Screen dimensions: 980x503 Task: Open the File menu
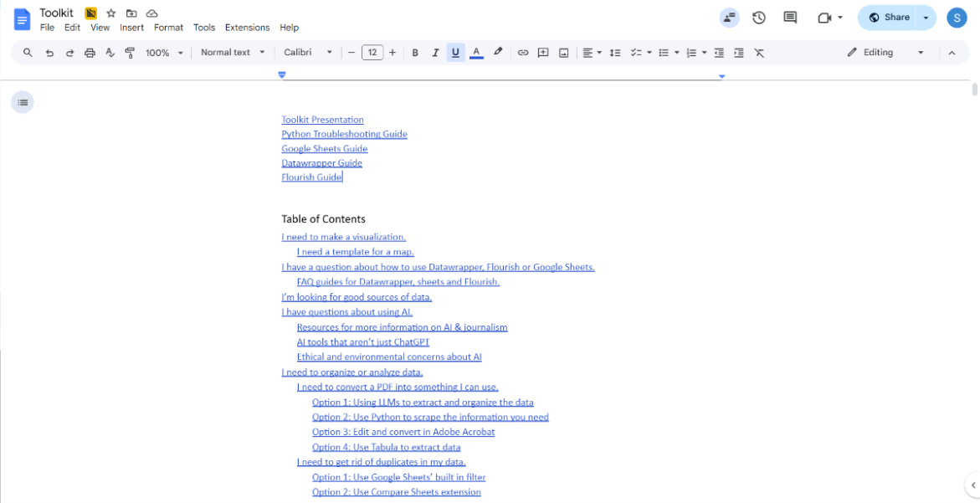(47, 28)
